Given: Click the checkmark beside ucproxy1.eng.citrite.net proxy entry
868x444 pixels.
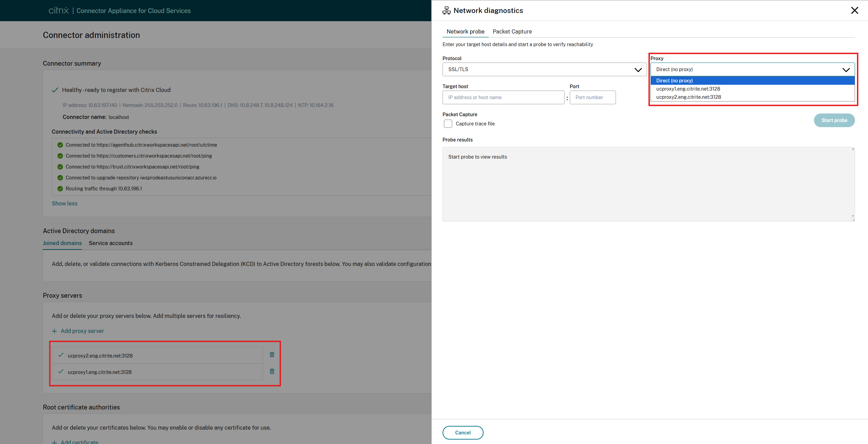Looking at the screenshot, I should [61, 372].
